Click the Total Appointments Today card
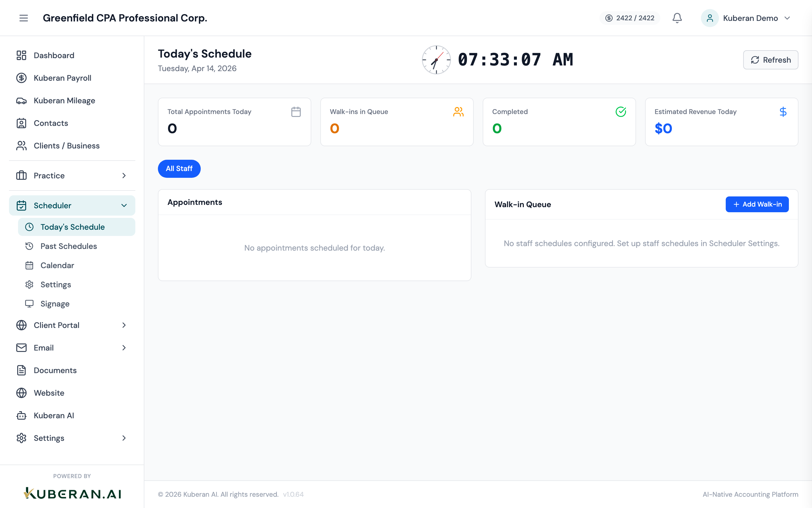The height and width of the screenshot is (508, 812). pyautogui.click(x=234, y=122)
